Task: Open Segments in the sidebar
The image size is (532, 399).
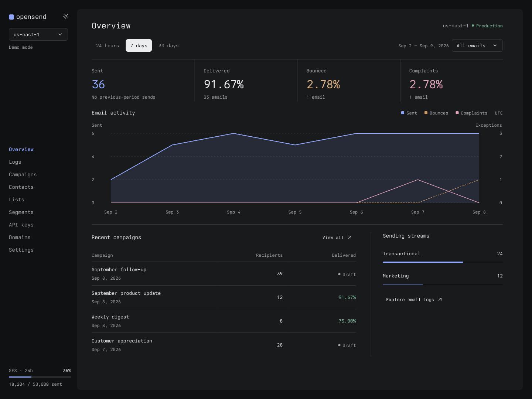Action: pos(21,212)
